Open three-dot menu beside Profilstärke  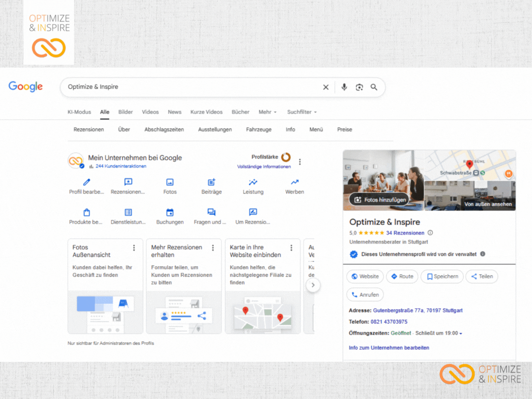click(300, 162)
